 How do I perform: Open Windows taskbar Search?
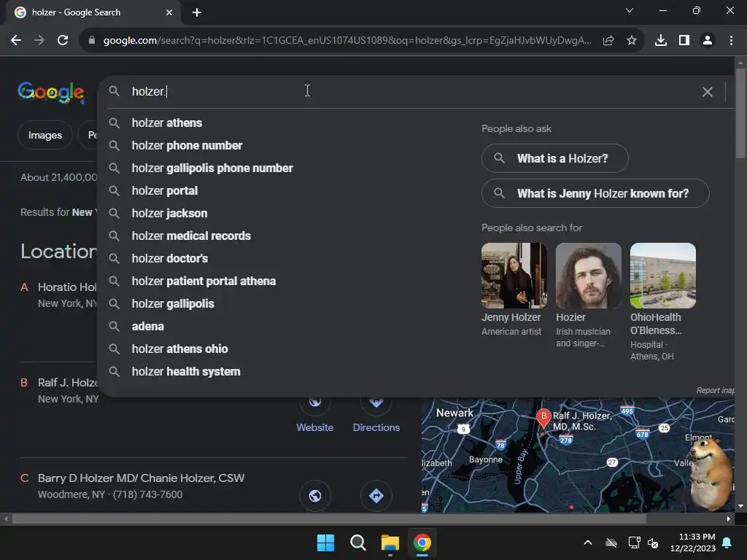point(357,542)
